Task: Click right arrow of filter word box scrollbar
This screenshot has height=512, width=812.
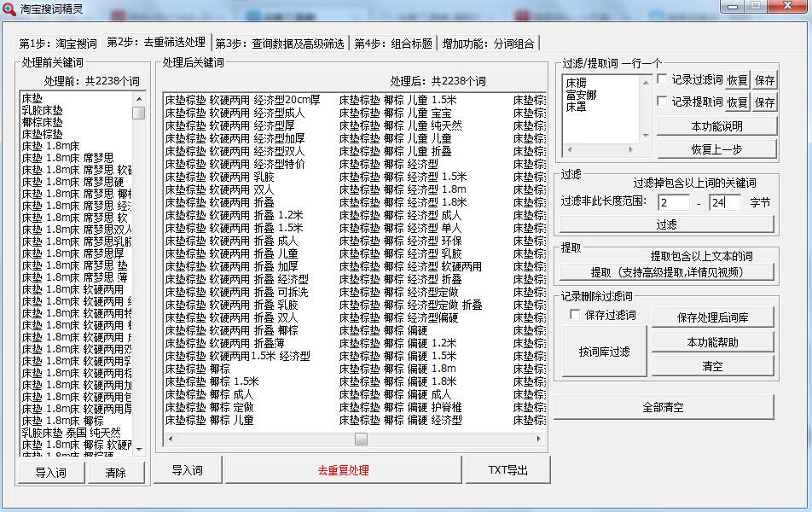Action: tap(631, 149)
